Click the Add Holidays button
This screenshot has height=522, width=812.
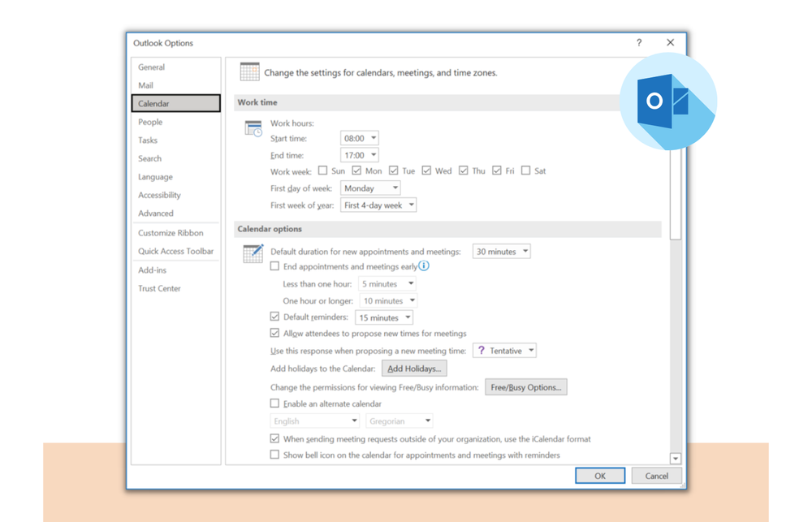point(414,369)
